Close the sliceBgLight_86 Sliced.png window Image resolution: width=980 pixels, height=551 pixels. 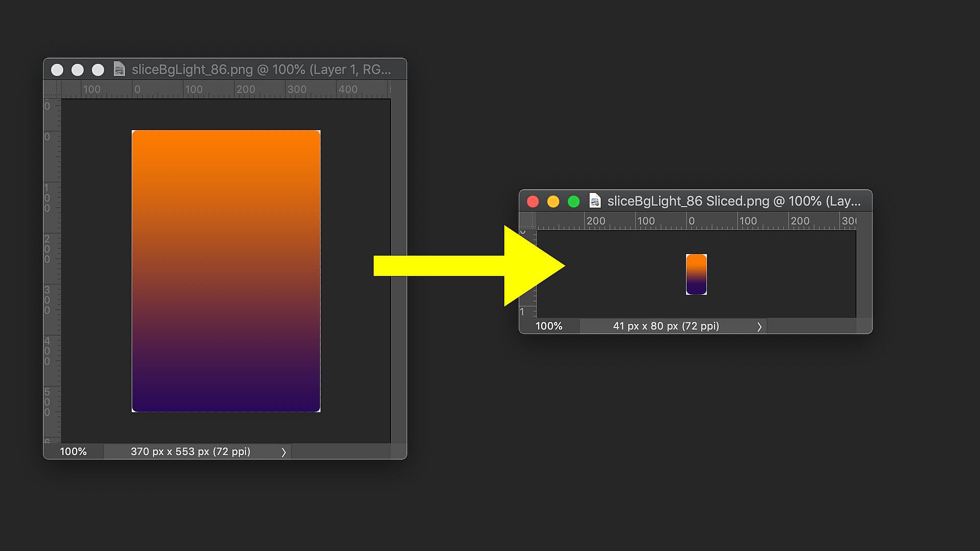coord(533,202)
